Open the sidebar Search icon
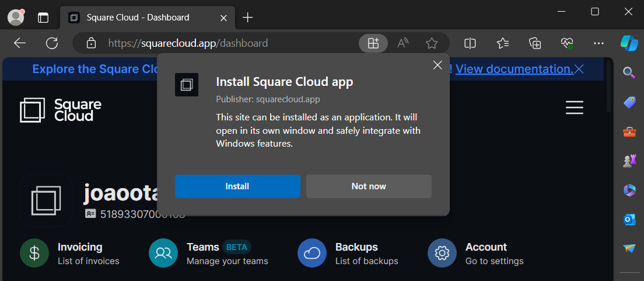644x281 pixels. click(629, 73)
